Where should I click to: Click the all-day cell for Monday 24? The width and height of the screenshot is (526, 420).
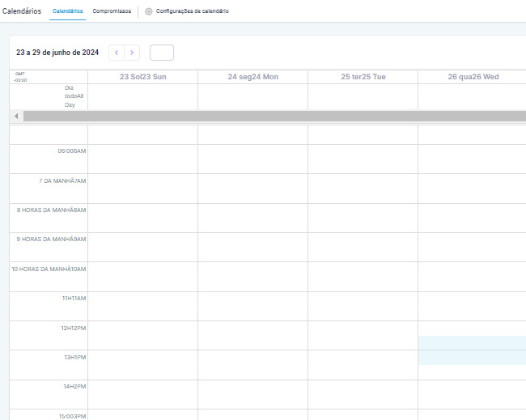[x=252, y=96]
